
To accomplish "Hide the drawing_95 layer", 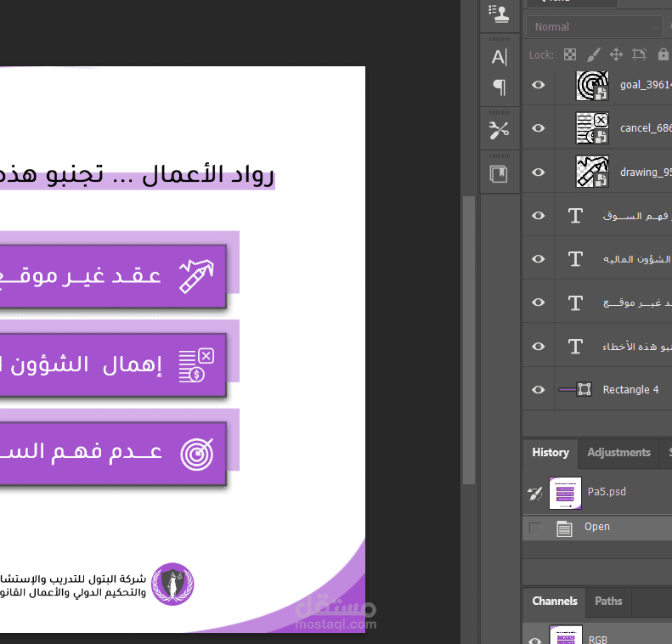I will (x=539, y=172).
